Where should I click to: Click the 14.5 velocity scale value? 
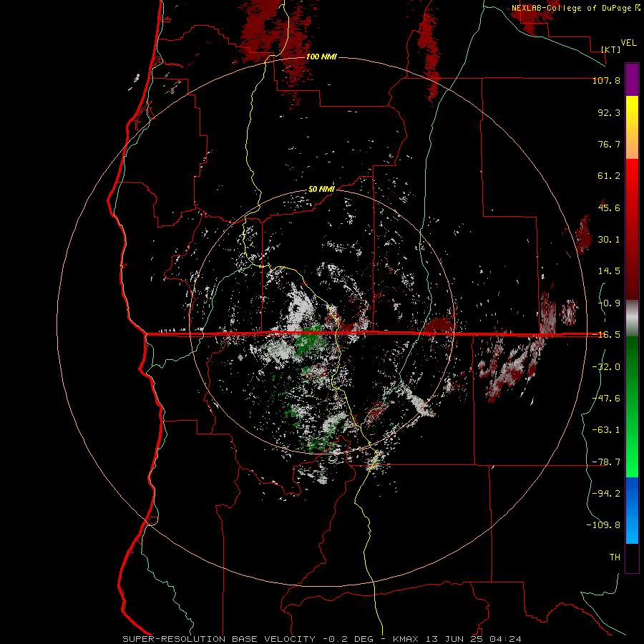point(609,271)
